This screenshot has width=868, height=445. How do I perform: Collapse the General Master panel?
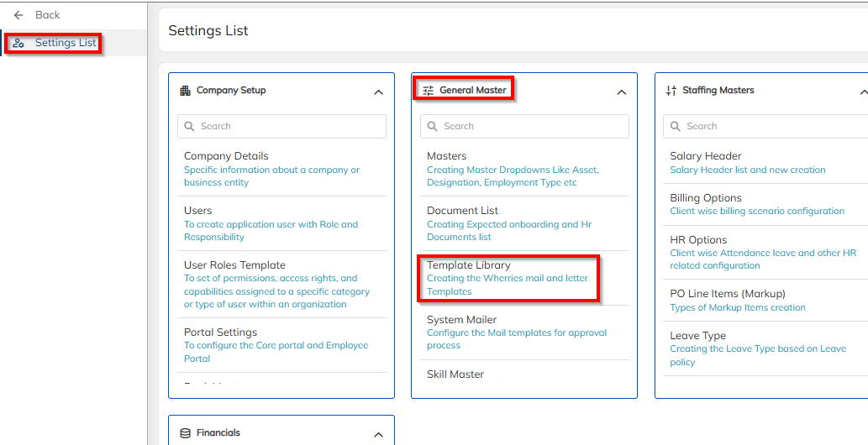621,92
